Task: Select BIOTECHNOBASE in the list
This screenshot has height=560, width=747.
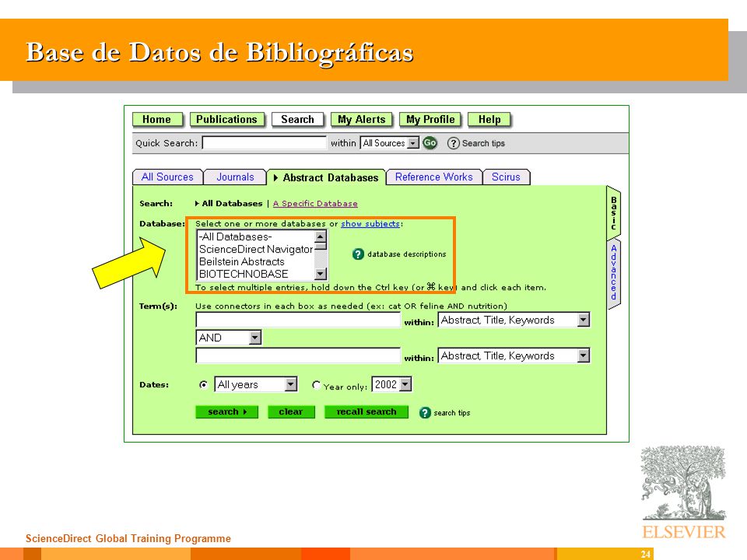Action: (256, 274)
